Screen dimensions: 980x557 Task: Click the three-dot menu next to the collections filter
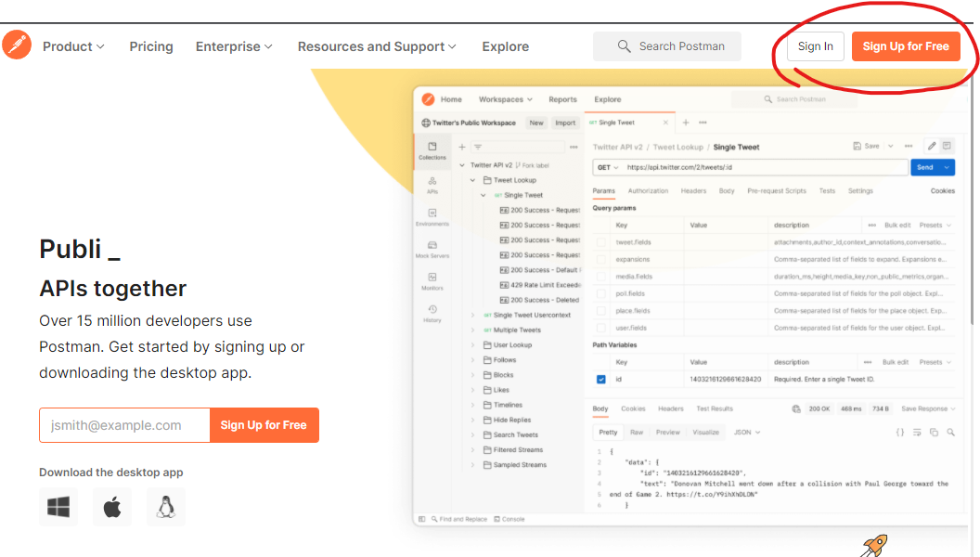point(574,147)
